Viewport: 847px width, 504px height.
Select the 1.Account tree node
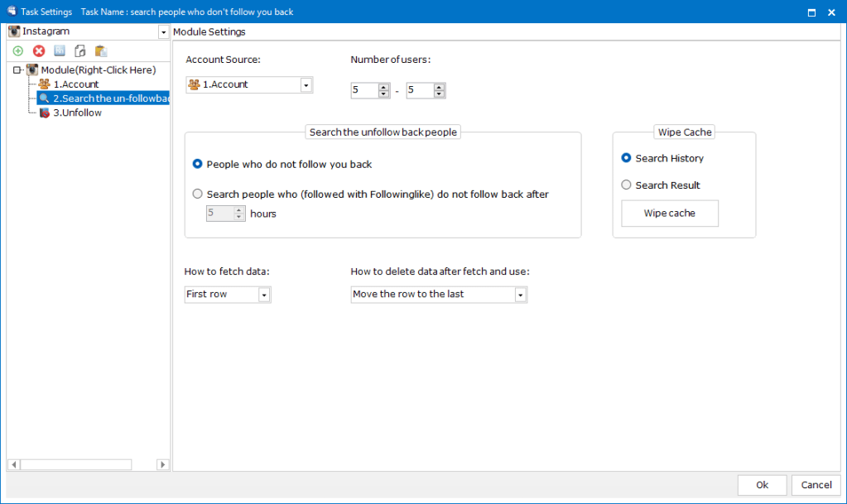click(x=75, y=84)
